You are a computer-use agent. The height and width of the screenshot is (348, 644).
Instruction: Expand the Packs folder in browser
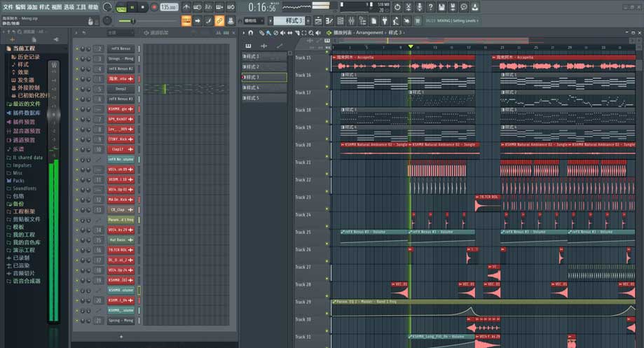[18, 181]
